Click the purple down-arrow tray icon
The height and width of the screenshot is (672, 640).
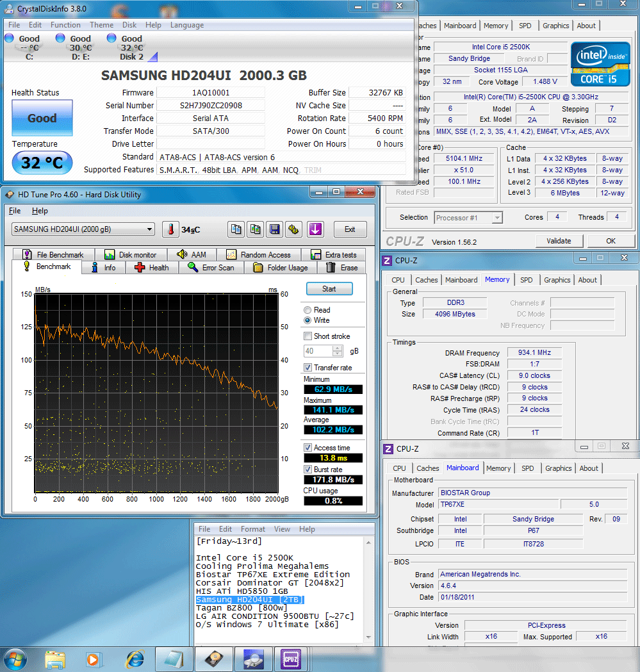pos(315,229)
